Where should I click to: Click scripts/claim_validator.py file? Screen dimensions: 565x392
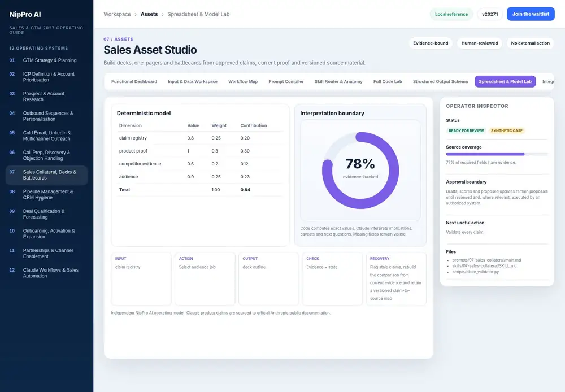pos(476,272)
